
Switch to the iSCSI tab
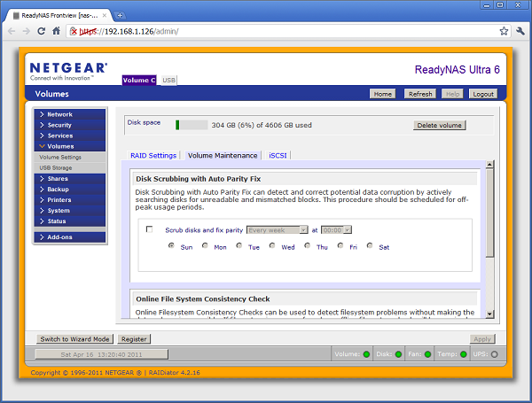coord(278,156)
